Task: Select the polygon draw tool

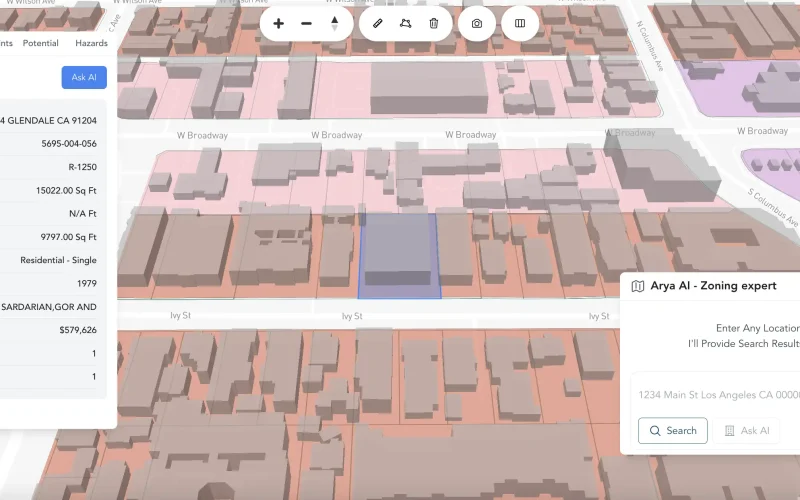Action: pos(405,23)
